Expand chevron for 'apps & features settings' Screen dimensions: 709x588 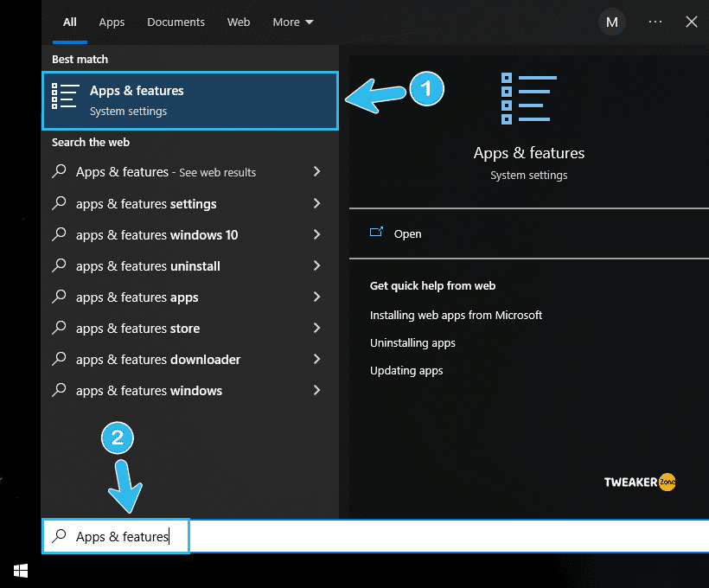coord(317,203)
